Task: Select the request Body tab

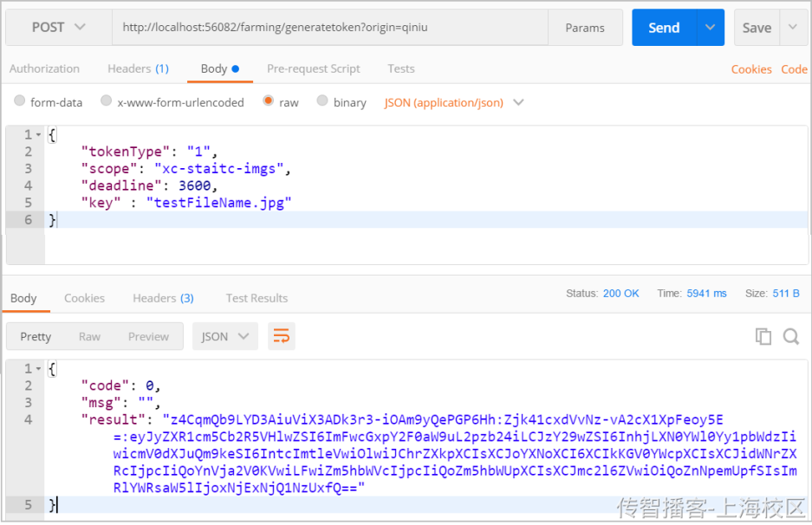Action: [219, 68]
